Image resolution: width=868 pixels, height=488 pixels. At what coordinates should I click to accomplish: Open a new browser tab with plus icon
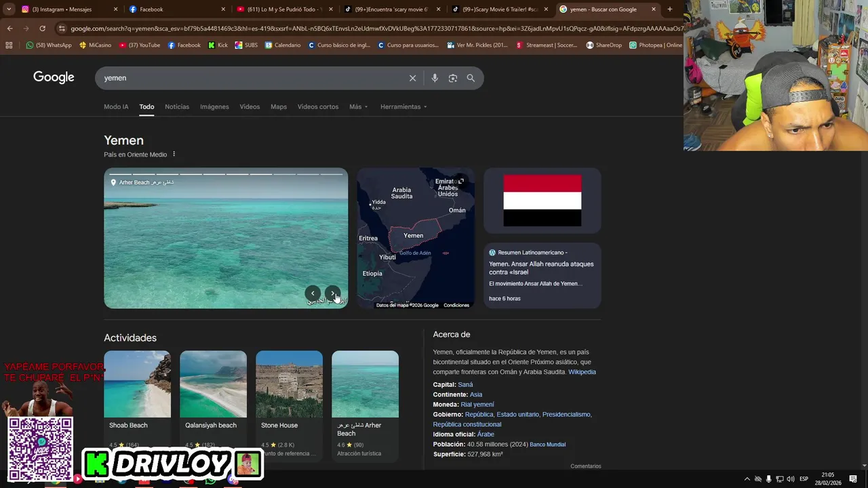670,9
